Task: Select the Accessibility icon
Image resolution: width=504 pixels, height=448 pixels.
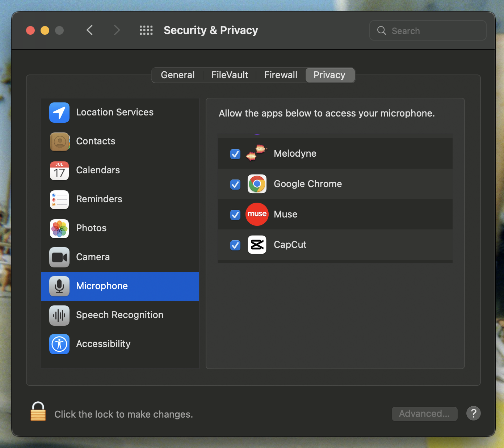Action: pyautogui.click(x=59, y=344)
